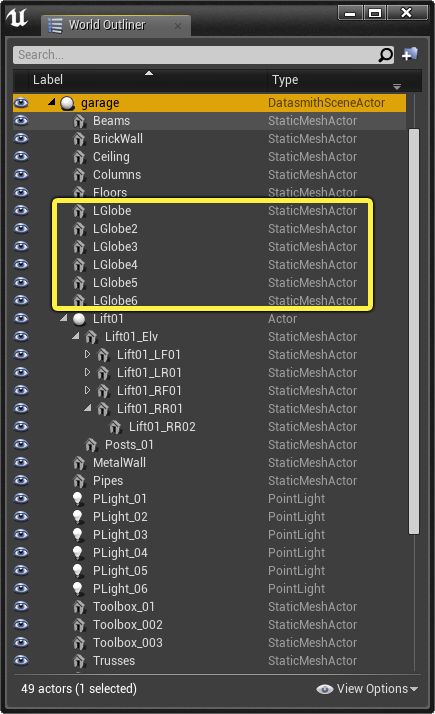Click the Toolbox_01 static mesh icon
435x714 pixels.
pyautogui.click(x=79, y=607)
